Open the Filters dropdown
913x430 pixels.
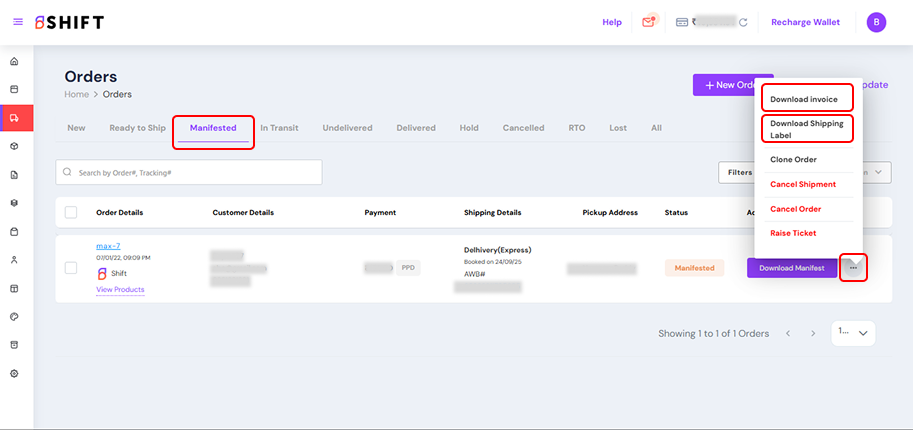pyautogui.click(x=738, y=172)
